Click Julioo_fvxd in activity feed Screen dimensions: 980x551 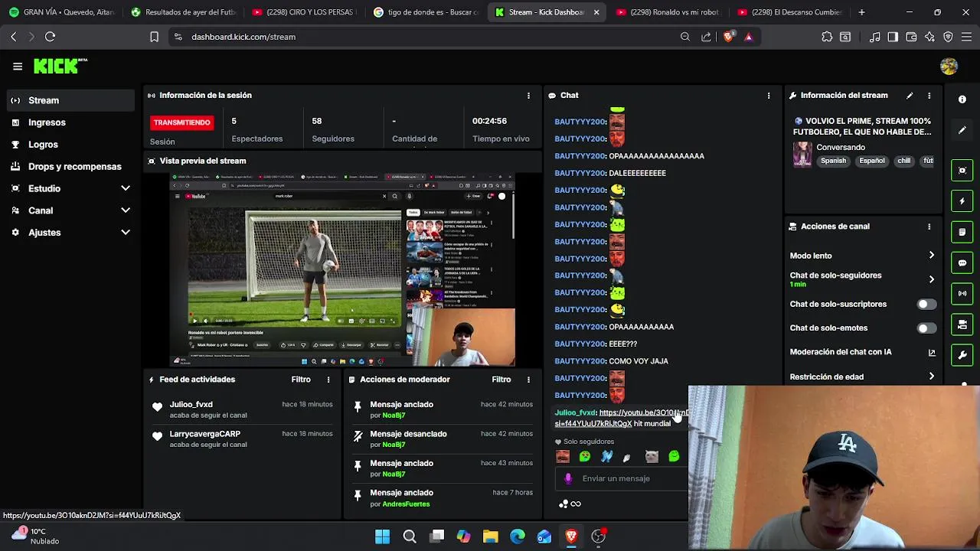click(x=191, y=405)
